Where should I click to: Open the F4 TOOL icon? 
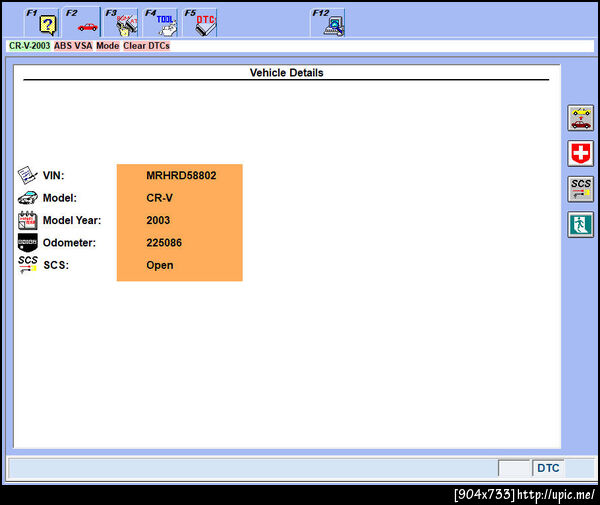tap(161, 23)
